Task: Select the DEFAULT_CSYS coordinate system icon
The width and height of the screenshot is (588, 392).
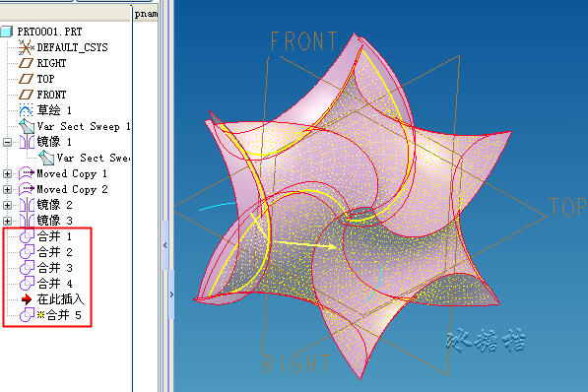Action: point(27,47)
